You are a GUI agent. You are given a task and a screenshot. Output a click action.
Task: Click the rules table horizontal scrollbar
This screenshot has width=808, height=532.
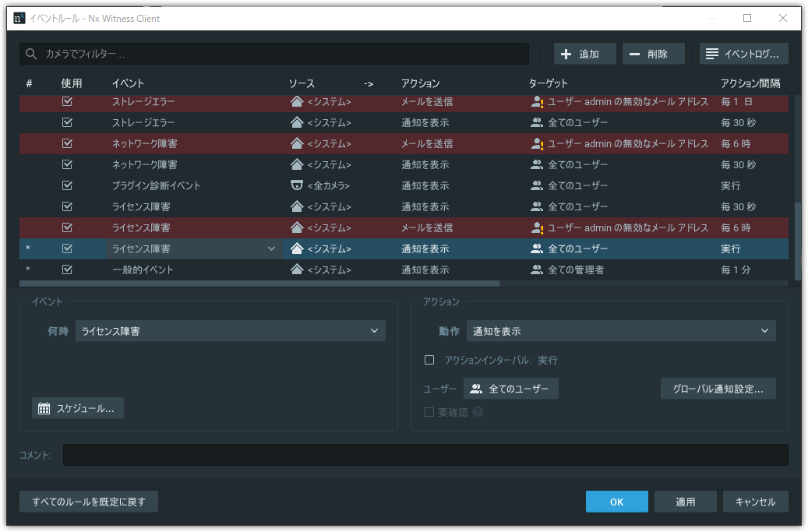click(x=259, y=284)
